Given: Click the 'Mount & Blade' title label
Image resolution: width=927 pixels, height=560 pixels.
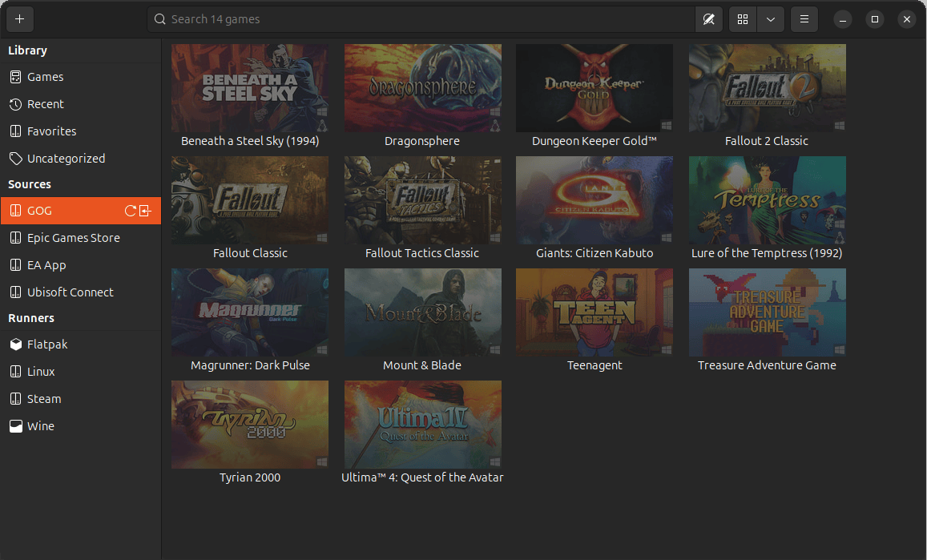Looking at the screenshot, I should [422, 365].
